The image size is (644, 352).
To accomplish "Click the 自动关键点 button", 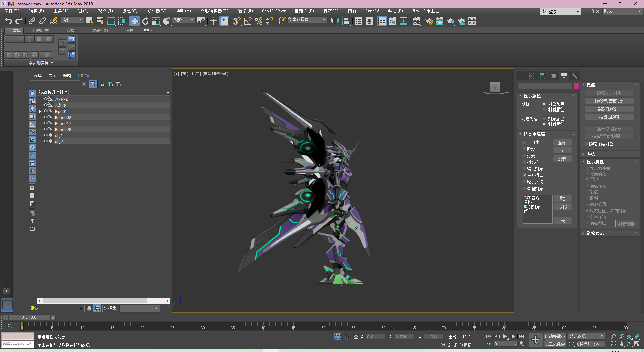I will [555, 336].
